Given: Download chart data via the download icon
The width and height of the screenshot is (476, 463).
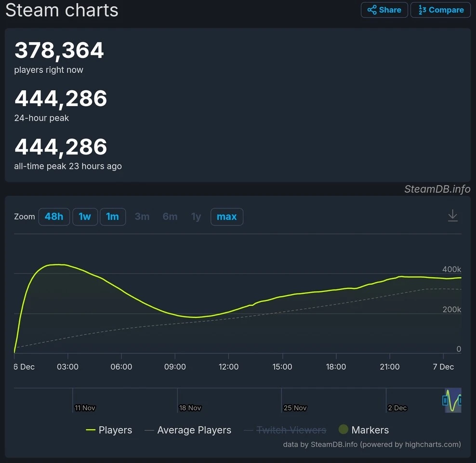Looking at the screenshot, I should coord(452,216).
